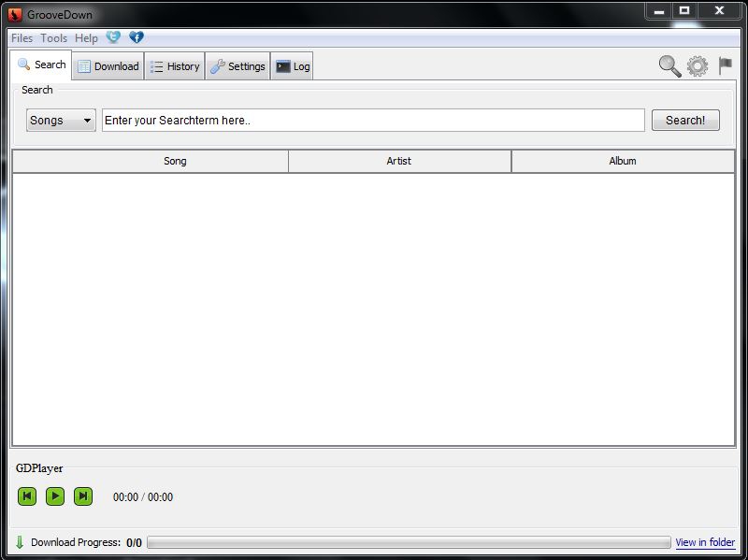Open the Files menu
This screenshot has width=748, height=560.
21,37
